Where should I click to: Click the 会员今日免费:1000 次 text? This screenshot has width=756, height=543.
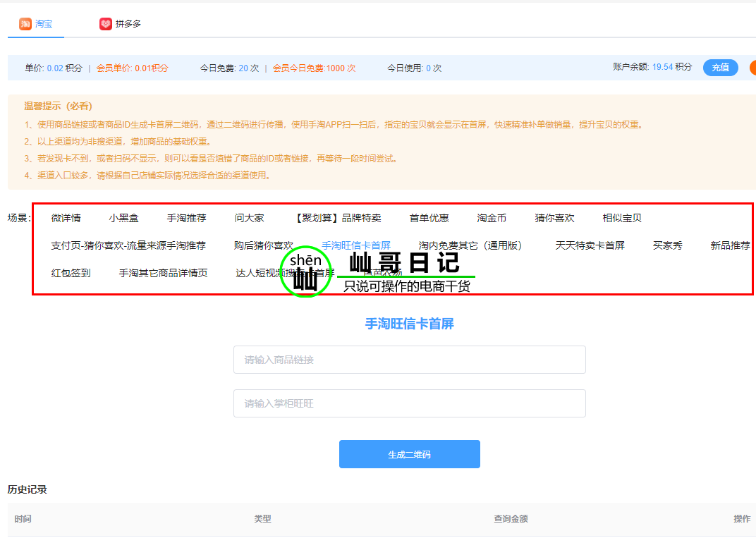pos(315,68)
